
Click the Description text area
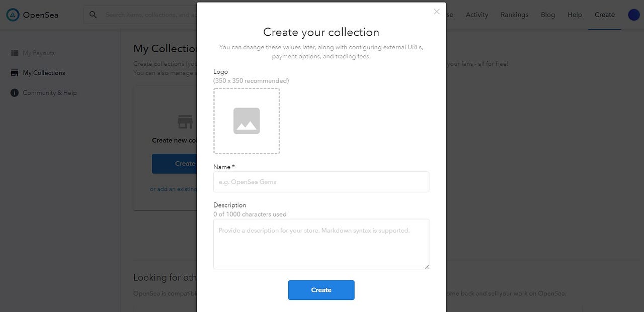[321, 244]
